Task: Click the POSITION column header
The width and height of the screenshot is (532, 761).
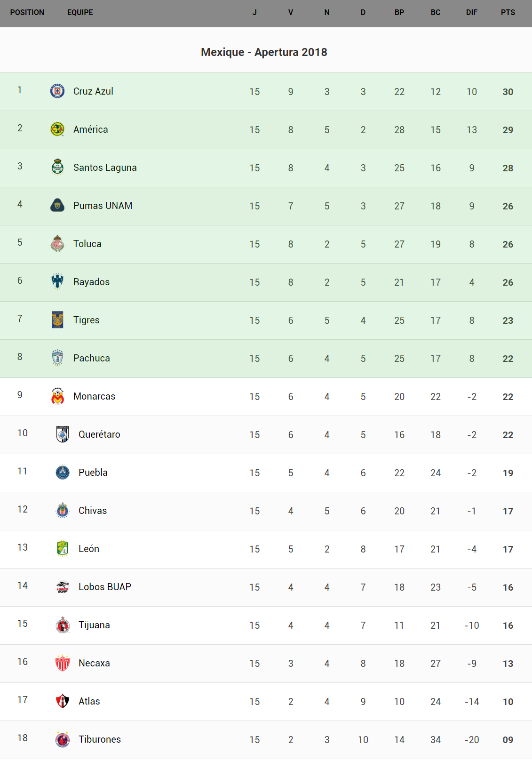Action: (x=27, y=13)
